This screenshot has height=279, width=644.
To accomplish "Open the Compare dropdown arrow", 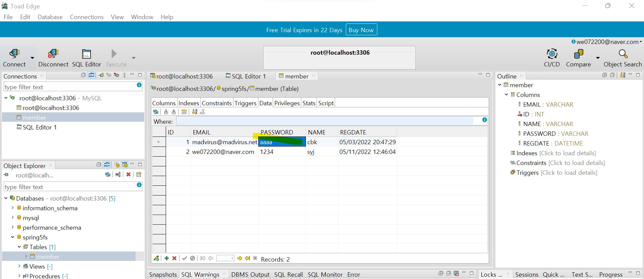I will coord(598,58).
